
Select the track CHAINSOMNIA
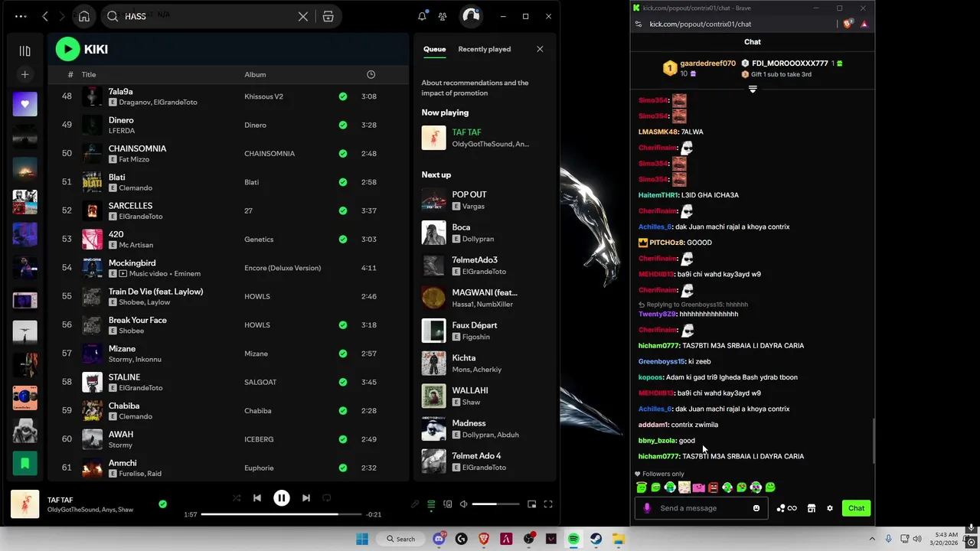(x=137, y=148)
